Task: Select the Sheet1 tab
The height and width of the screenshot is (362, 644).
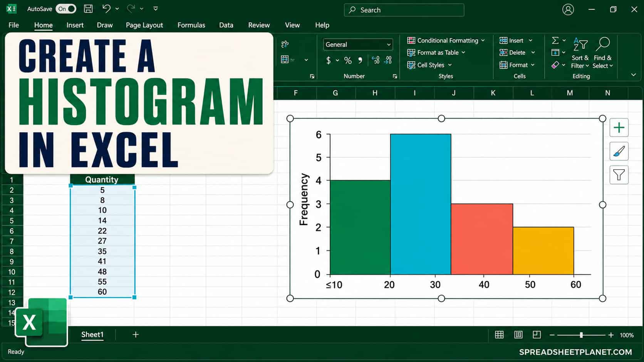Action: coord(92,335)
